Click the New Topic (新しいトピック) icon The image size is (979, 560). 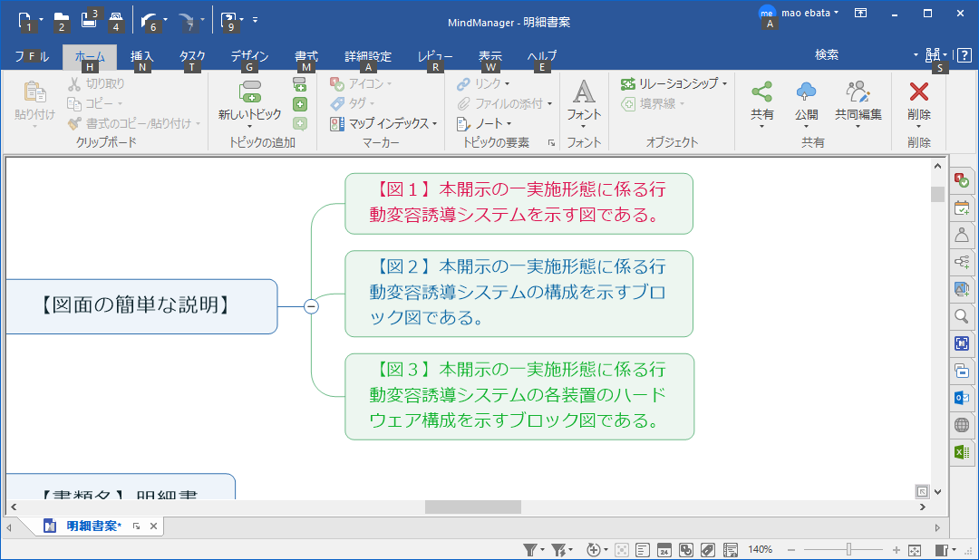click(x=249, y=92)
